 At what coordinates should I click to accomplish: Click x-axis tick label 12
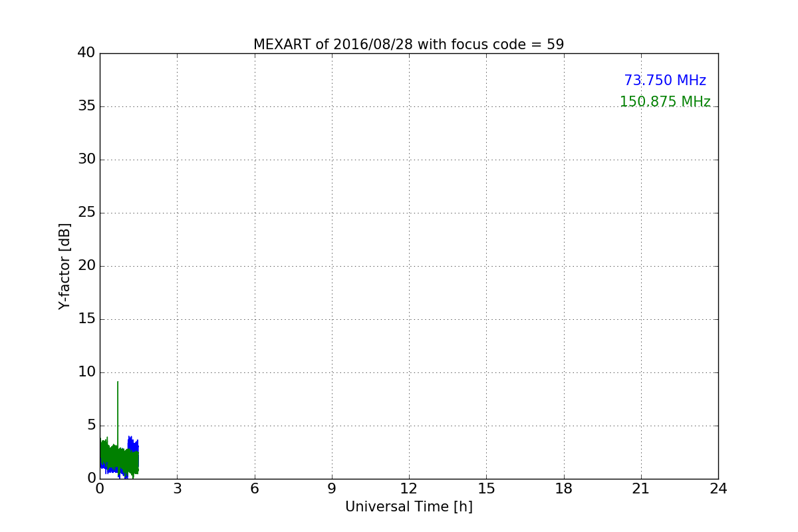coord(409,489)
